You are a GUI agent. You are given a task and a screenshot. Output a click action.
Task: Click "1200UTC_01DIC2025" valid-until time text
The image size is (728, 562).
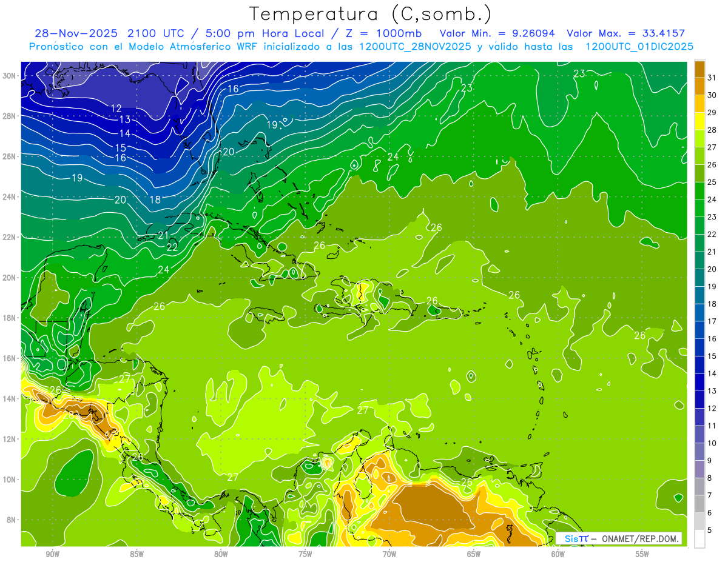click(639, 47)
